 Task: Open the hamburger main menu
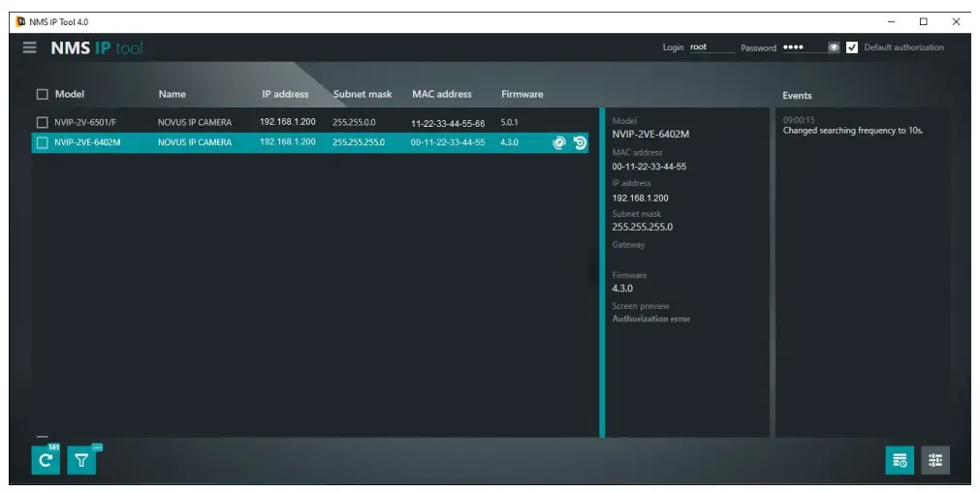point(29,47)
